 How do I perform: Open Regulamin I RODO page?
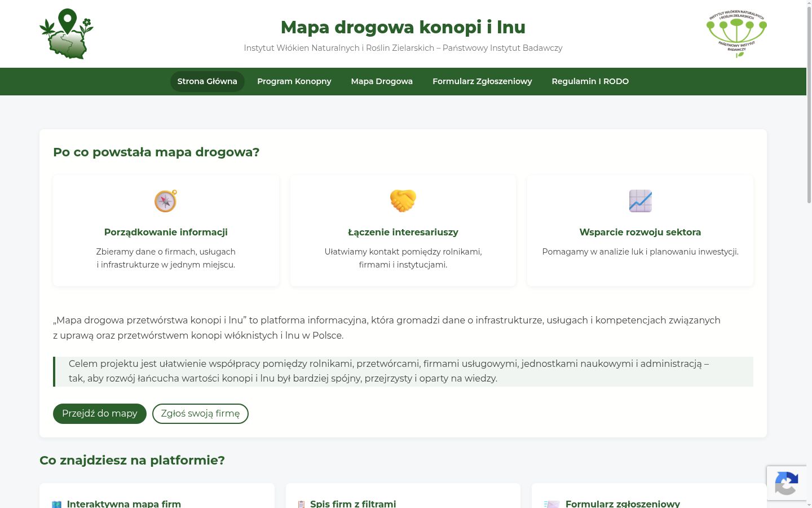(590, 81)
